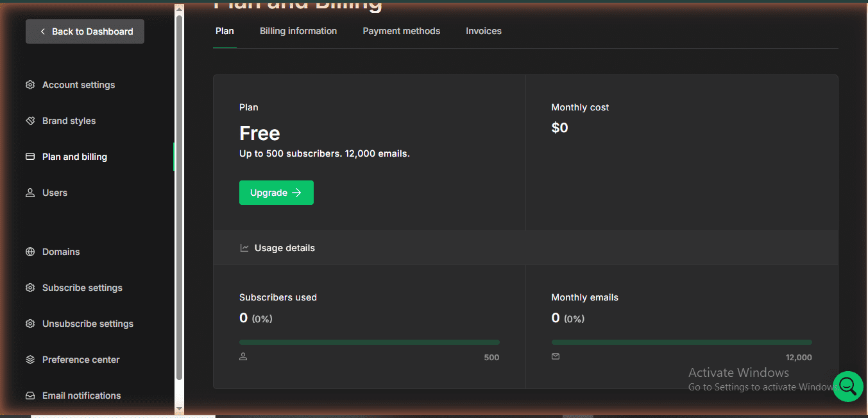Open the Payment methods tab

pos(402,31)
